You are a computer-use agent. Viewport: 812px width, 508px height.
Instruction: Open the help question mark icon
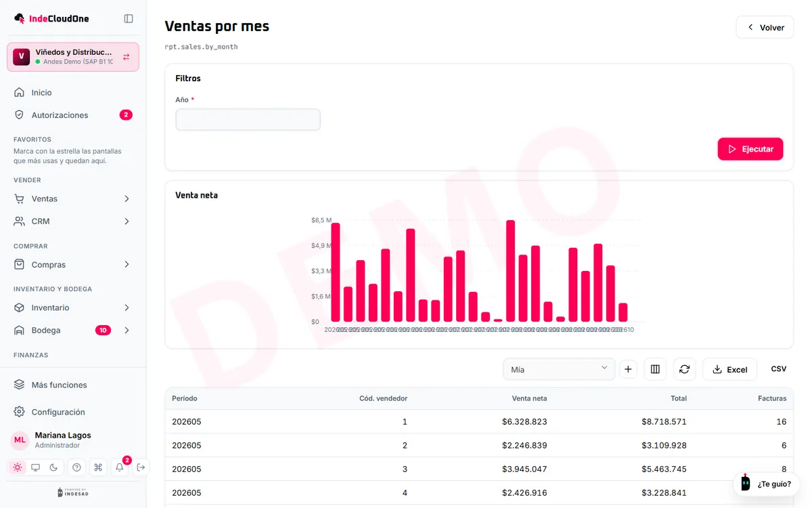coord(76,467)
